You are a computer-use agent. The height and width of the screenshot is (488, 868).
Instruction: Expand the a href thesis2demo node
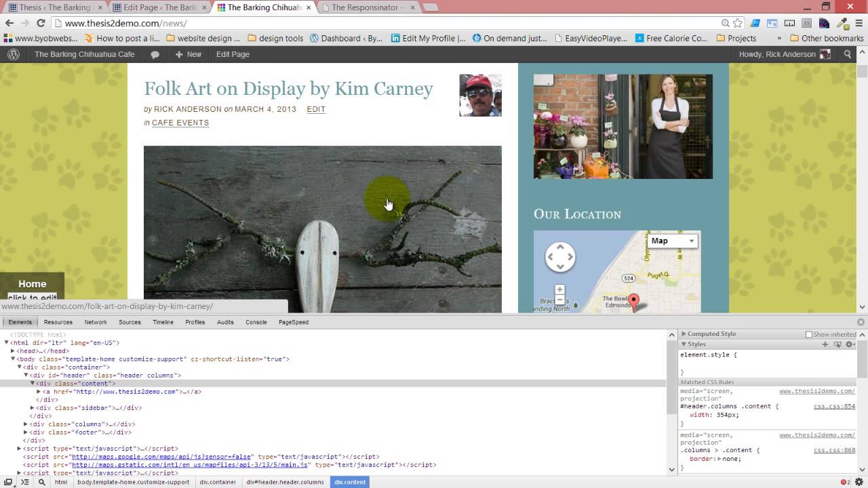click(39, 392)
